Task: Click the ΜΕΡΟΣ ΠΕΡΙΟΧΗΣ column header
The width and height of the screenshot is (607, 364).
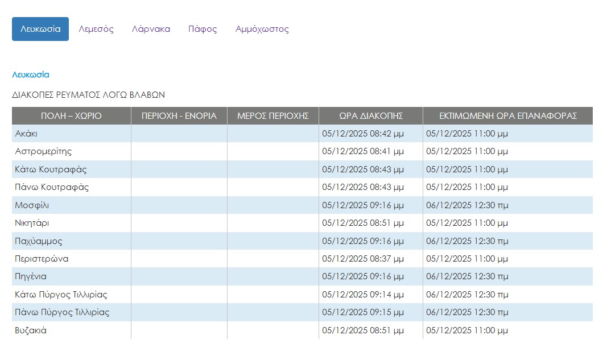Action: tap(272, 116)
